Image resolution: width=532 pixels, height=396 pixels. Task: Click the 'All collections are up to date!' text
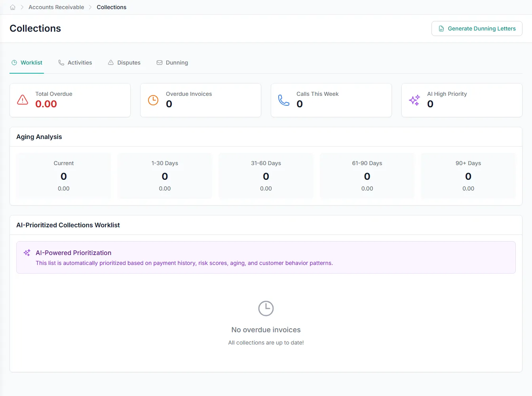pyautogui.click(x=266, y=343)
